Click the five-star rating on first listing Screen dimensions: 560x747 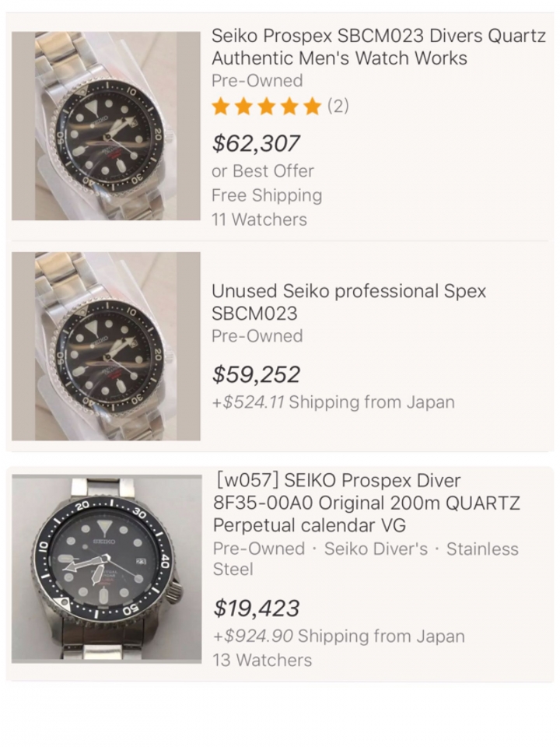[267, 107]
